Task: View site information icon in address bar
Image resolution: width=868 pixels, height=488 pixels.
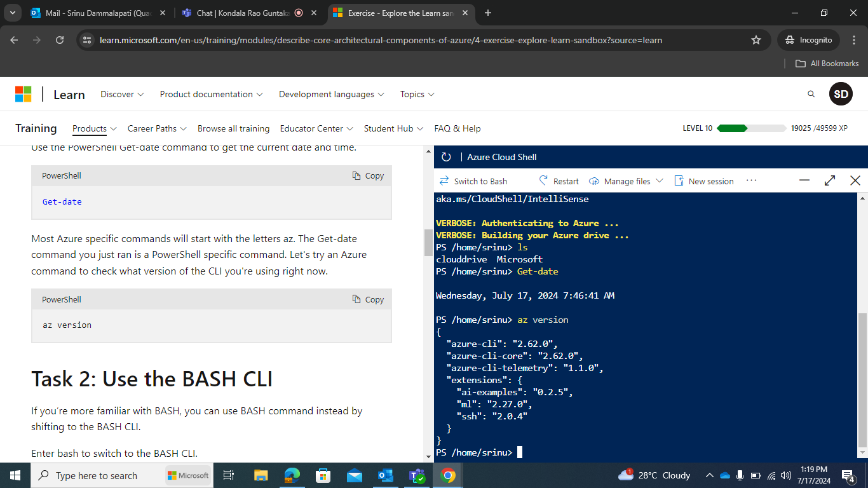Action: tap(88, 40)
